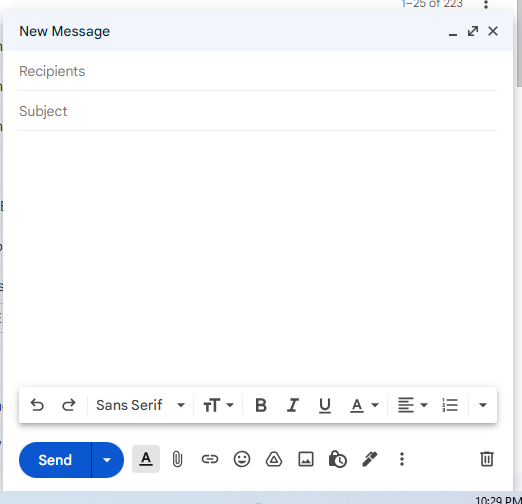Screen dimensions: 522x504
Task: Insert files using Google Drive
Action: 274,459
